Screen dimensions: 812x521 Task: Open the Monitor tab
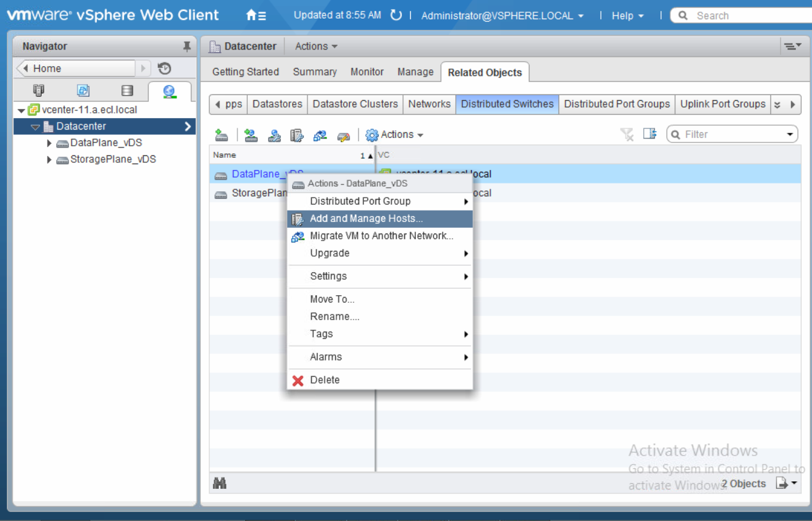[x=367, y=72]
